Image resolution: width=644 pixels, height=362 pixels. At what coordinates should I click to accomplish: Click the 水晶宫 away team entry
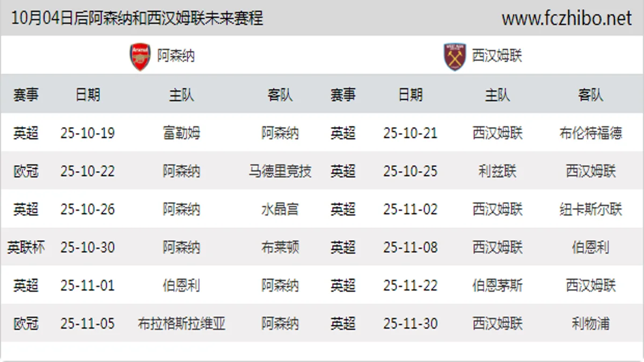280,209
